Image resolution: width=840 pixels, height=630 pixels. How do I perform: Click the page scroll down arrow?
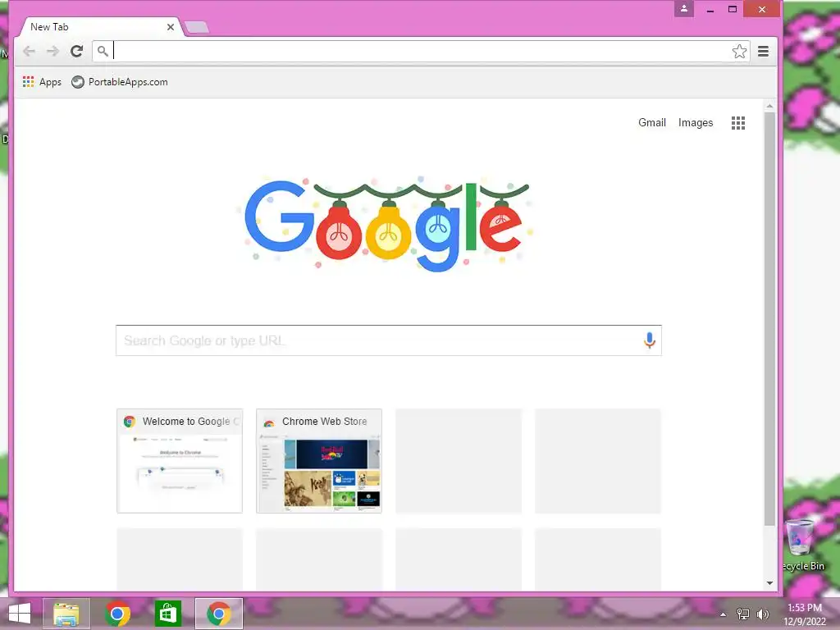click(x=769, y=583)
